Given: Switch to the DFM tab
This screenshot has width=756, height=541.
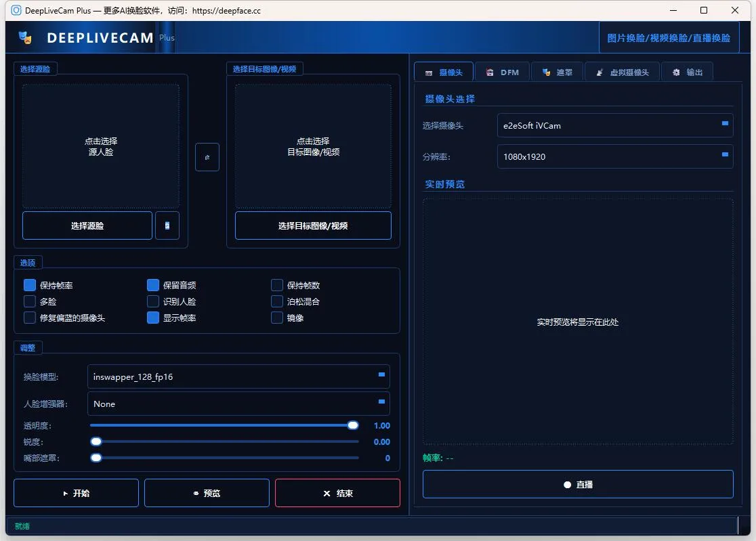Looking at the screenshot, I should 502,72.
